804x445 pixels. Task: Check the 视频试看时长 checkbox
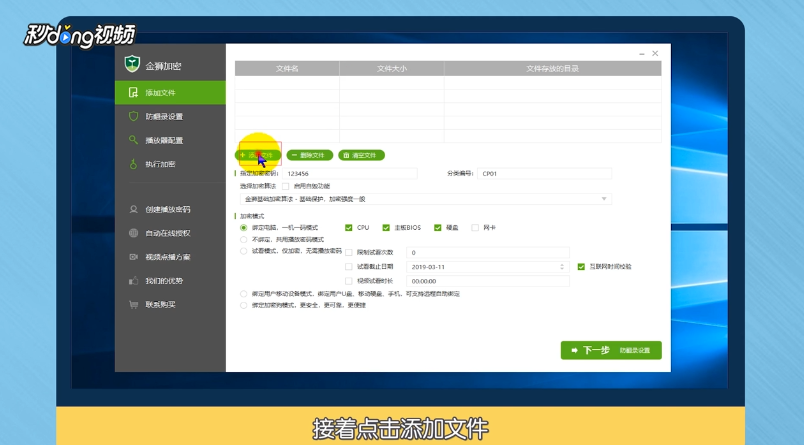click(x=349, y=281)
